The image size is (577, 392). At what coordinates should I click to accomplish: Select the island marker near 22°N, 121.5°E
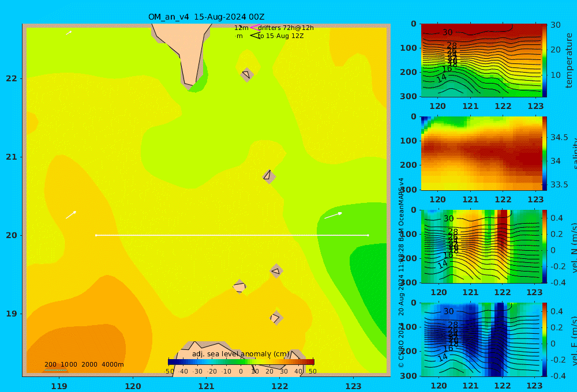(246, 74)
